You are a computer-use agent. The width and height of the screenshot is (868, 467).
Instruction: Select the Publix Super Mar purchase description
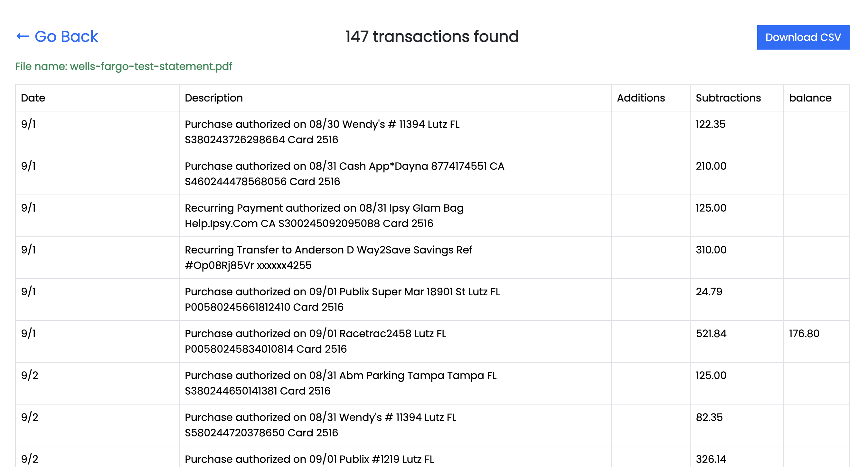pos(342,299)
